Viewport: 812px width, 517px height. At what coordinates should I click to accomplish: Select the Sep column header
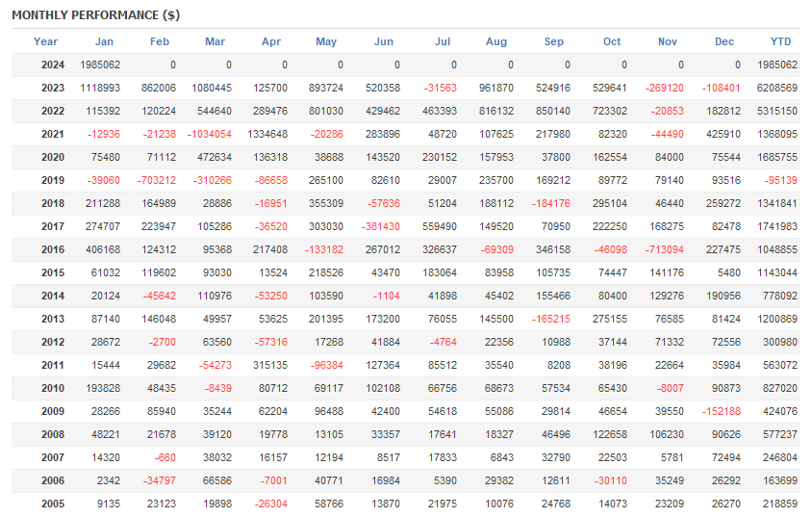click(x=554, y=41)
